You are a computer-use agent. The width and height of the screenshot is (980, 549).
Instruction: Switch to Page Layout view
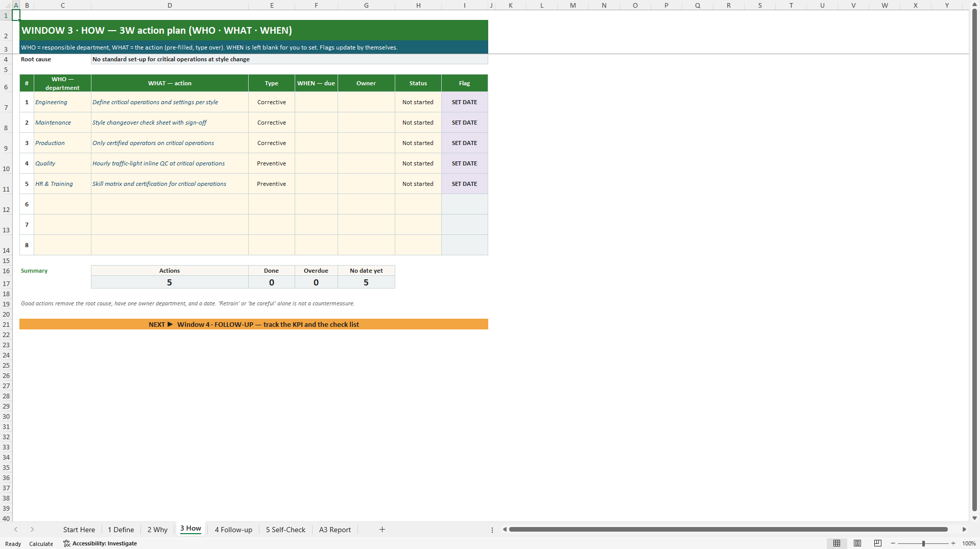[857, 543]
